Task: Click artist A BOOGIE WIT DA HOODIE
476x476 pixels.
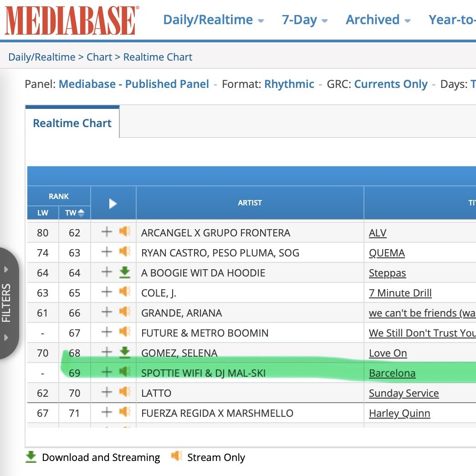Action: click(x=203, y=273)
